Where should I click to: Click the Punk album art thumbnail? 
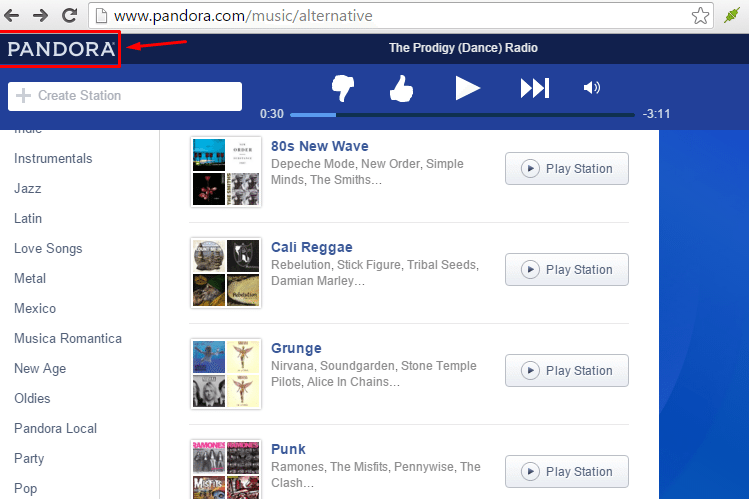pos(226,469)
